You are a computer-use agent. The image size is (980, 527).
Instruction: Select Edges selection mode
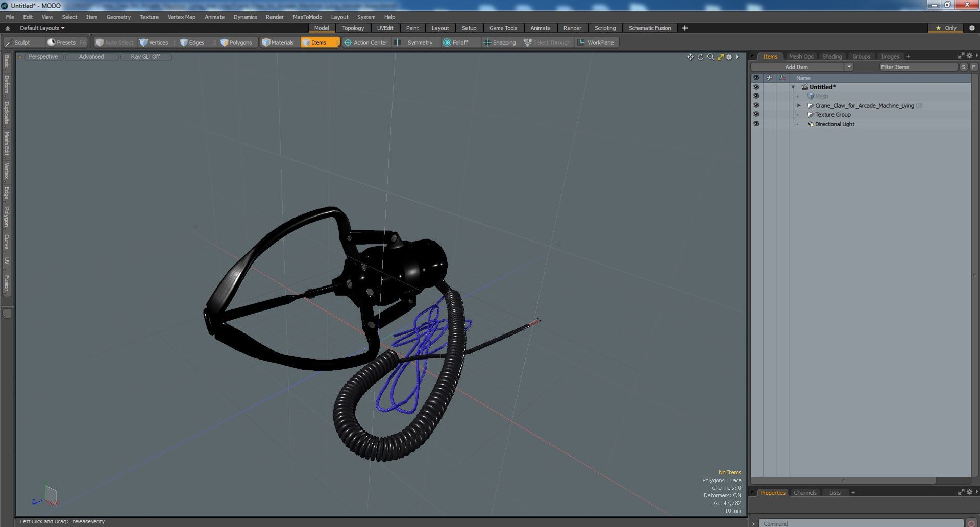192,42
